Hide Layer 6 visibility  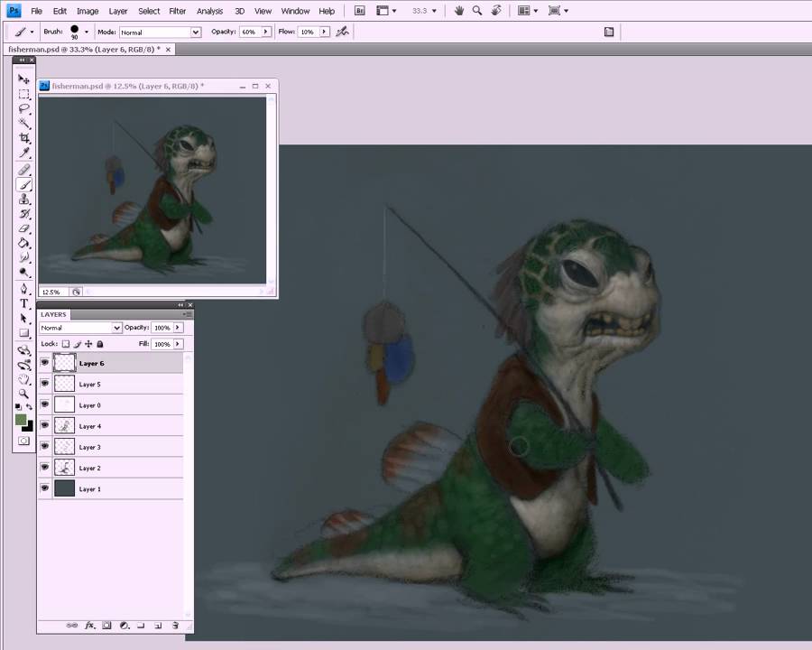[44, 362]
